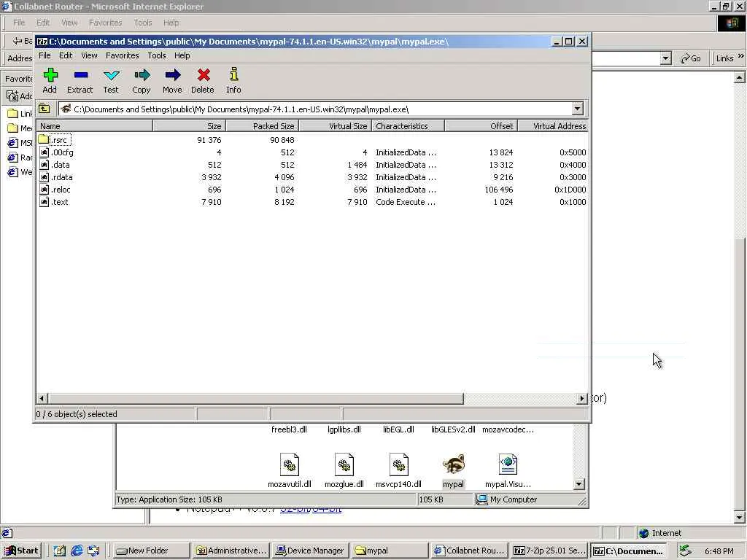This screenshot has width=747, height=560.
Task: Open 7-Zip Help menu
Action: pos(182,55)
